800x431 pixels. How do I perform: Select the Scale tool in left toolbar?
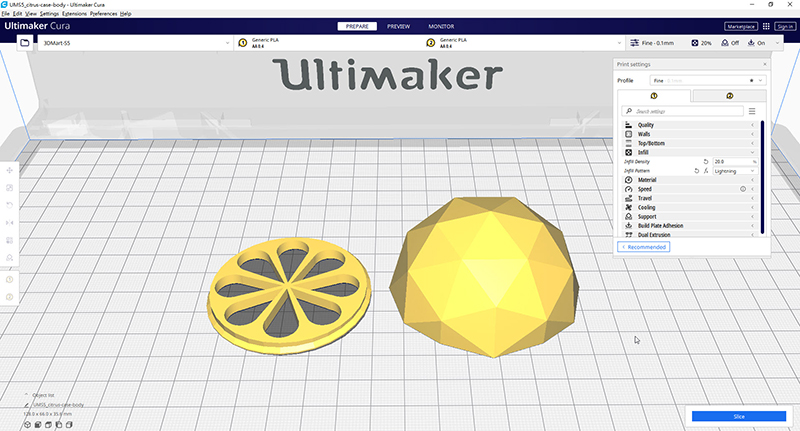(9, 188)
